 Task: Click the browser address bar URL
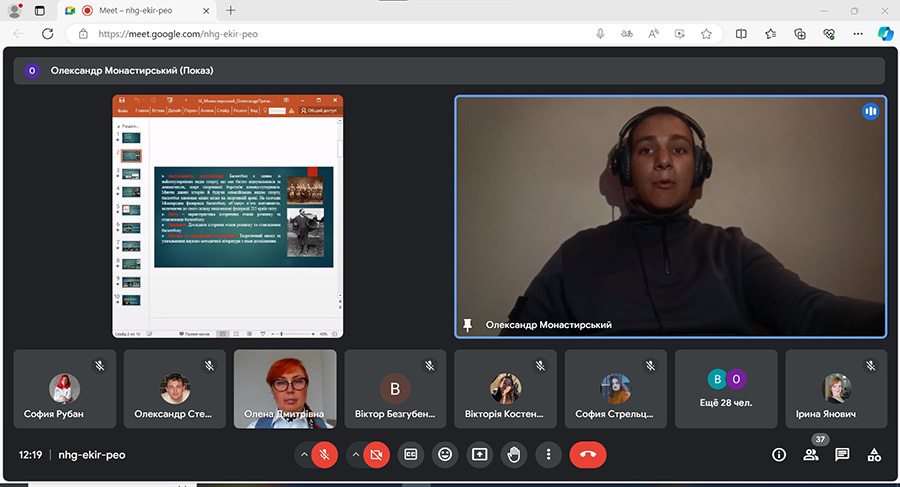(178, 34)
